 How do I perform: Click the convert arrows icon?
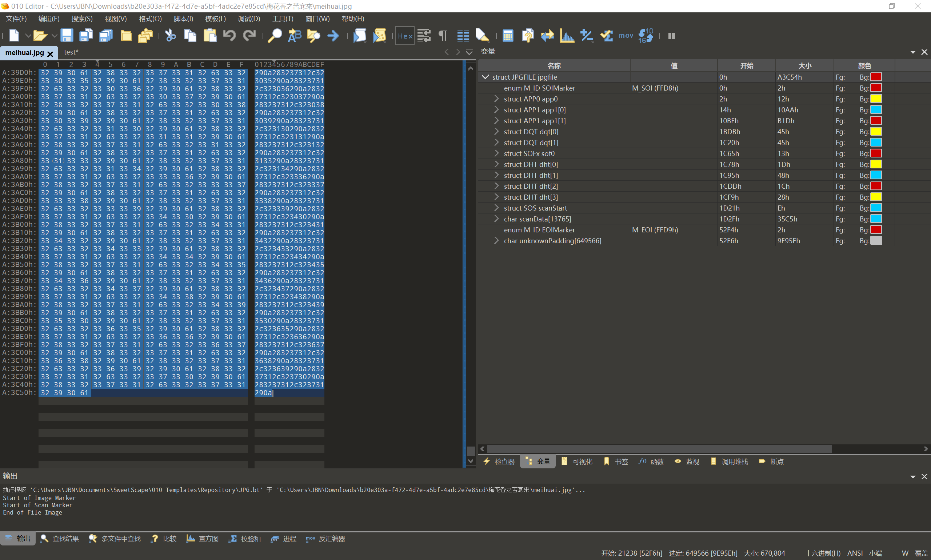[x=547, y=36]
